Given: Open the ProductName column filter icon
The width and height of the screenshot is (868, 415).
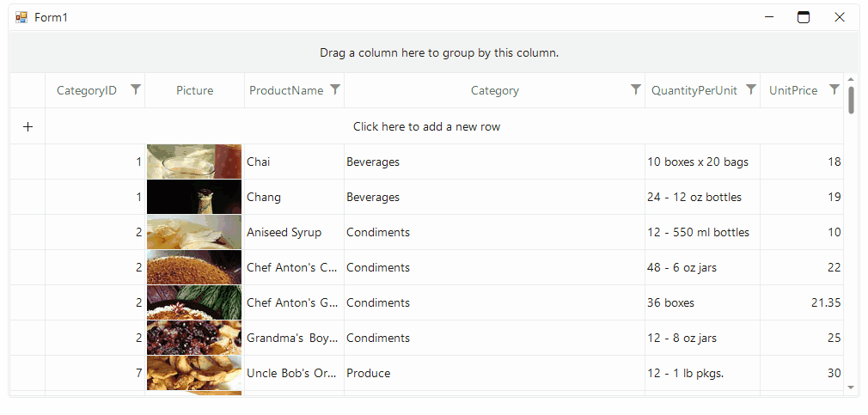Looking at the screenshot, I should (335, 89).
